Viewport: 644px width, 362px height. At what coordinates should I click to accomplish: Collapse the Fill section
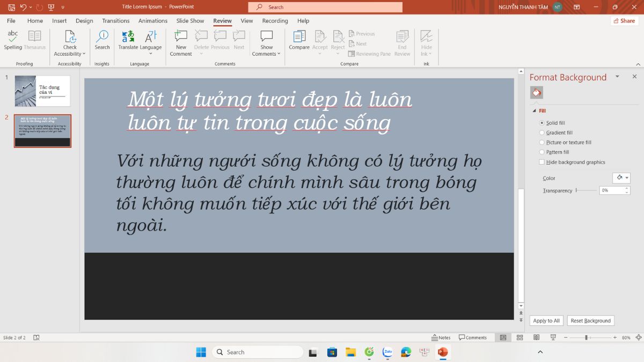[x=534, y=111]
